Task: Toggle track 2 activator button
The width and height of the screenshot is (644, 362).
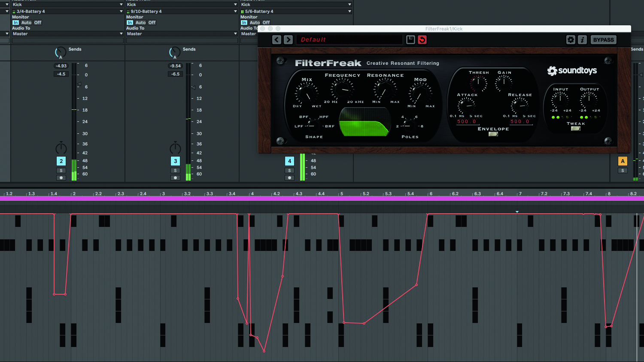Action: [x=61, y=161]
